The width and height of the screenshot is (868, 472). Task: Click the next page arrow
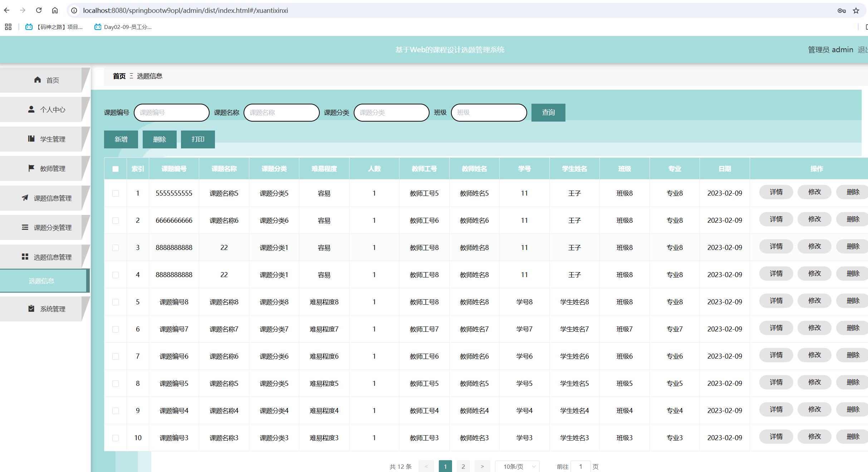coord(482,466)
